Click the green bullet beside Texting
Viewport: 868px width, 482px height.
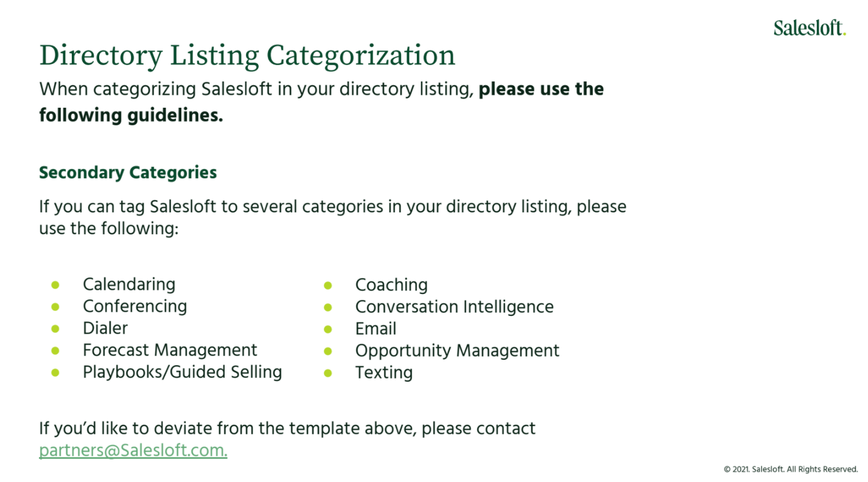click(328, 372)
